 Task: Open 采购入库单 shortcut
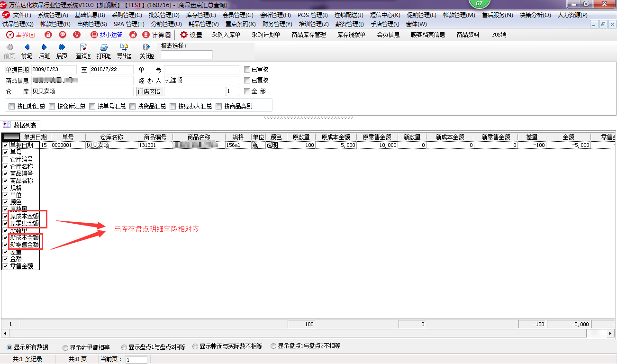coord(226,35)
